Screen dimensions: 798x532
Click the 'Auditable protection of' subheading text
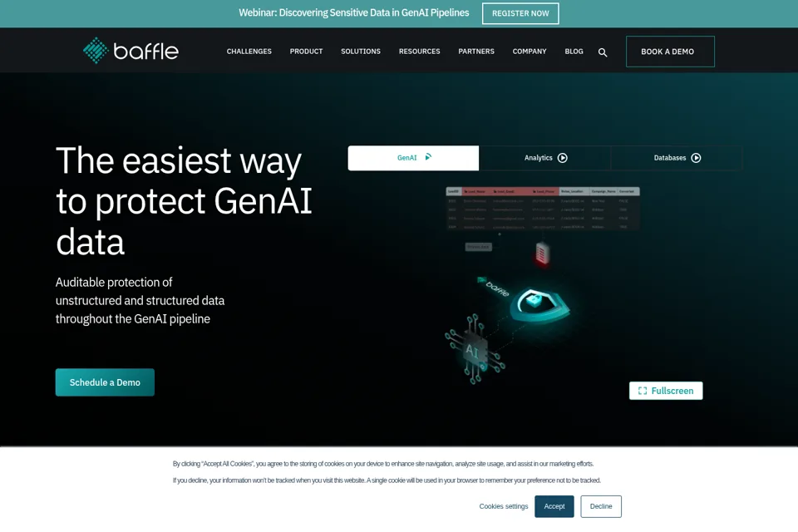coord(114,282)
